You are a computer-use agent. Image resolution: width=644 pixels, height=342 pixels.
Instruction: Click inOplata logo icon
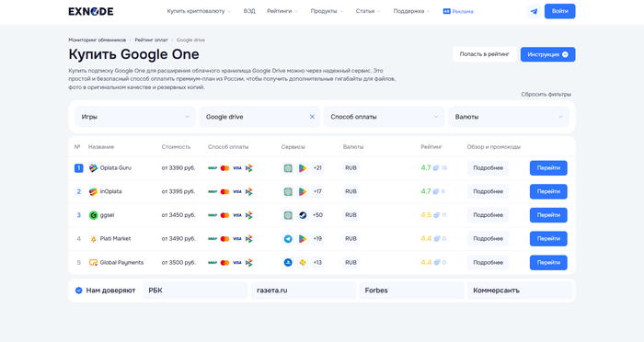(x=93, y=192)
